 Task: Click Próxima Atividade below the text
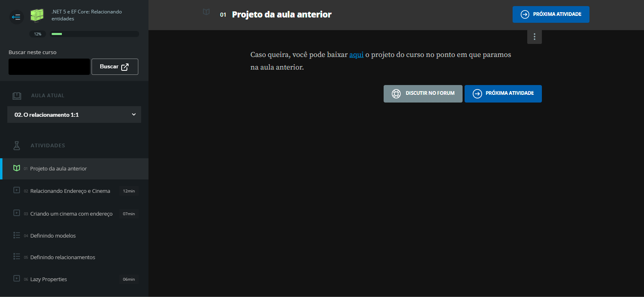tap(503, 94)
